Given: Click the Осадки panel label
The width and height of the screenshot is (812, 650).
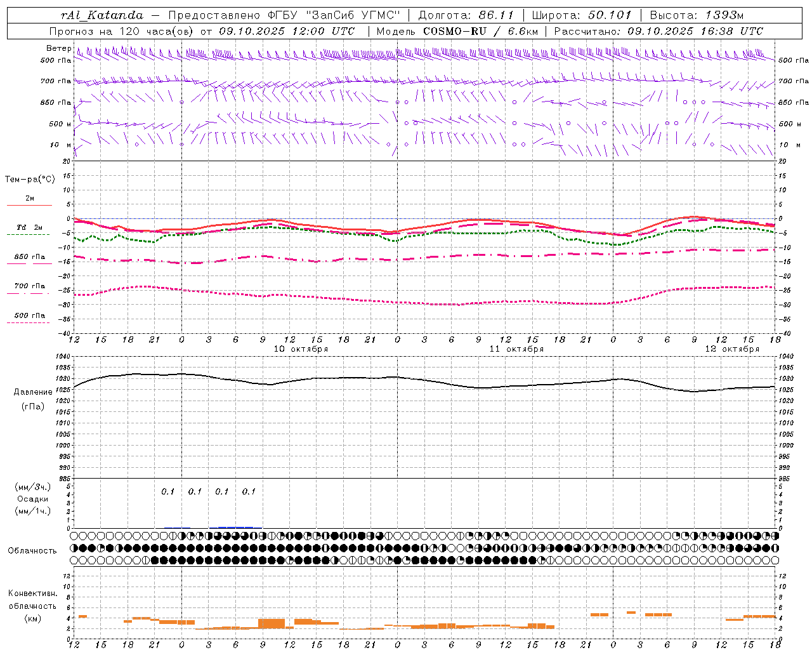Looking at the screenshot, I should [33, 499].
